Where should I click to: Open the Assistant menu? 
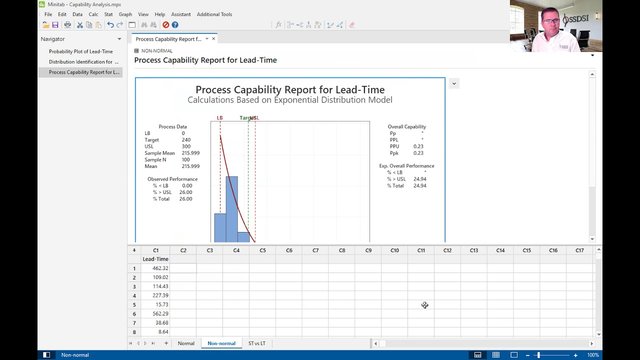coord(181,14)
